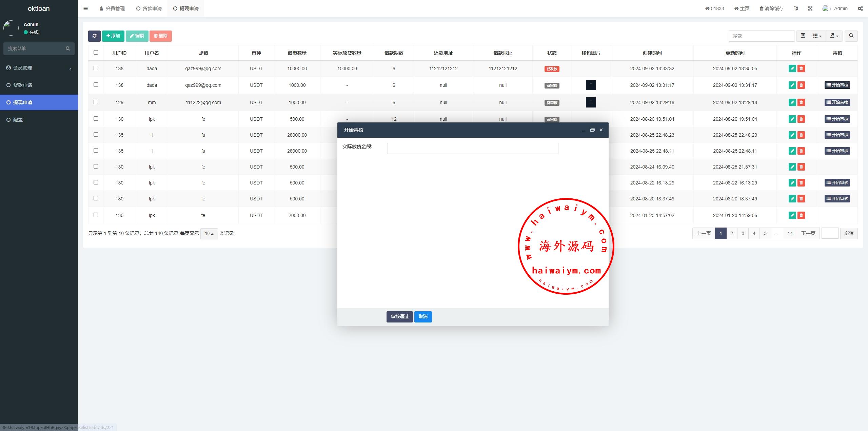Open the columns grid dropdown
The width and height of the screenshot is (868, 431).
point(817,36)
